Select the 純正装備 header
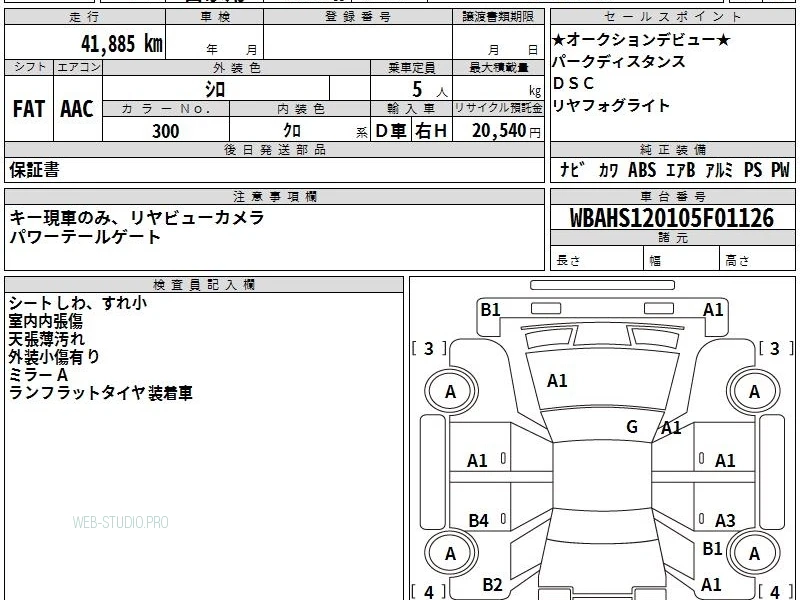 [672, 149]
